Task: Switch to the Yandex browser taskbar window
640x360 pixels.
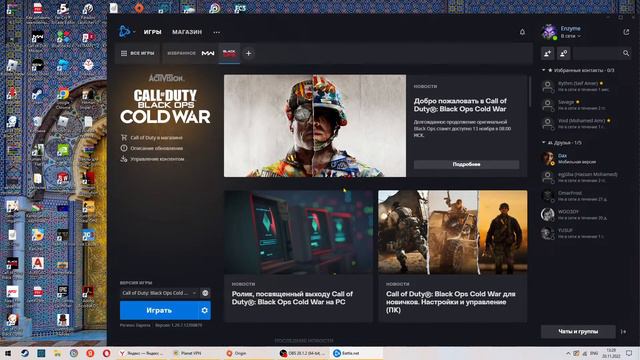Action: [x=142, y=353]
